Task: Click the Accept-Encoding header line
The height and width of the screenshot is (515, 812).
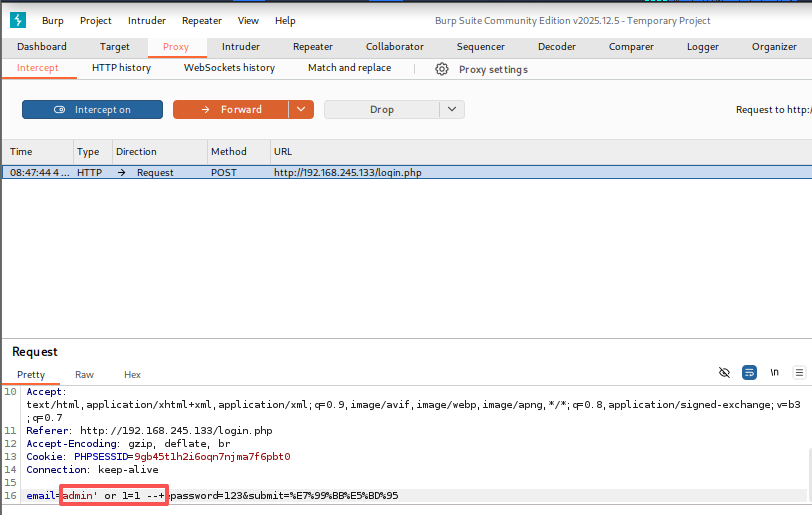Action: pos(128,444)
